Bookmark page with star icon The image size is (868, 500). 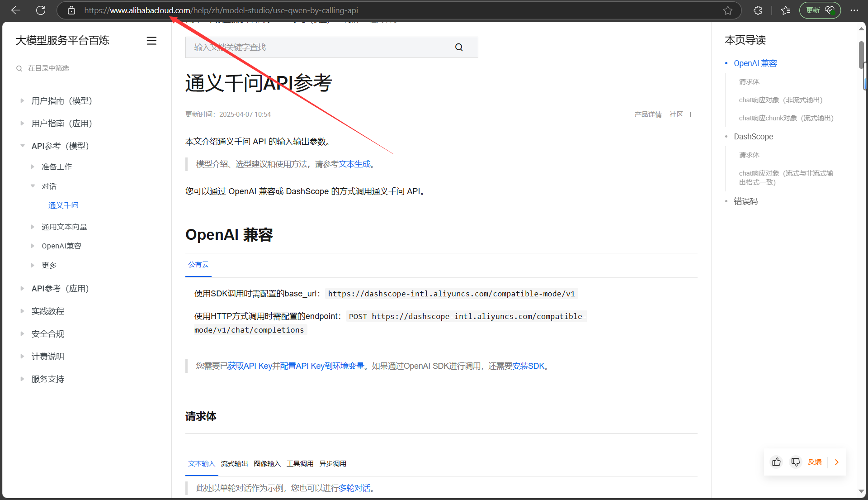[x=727, y=10]
